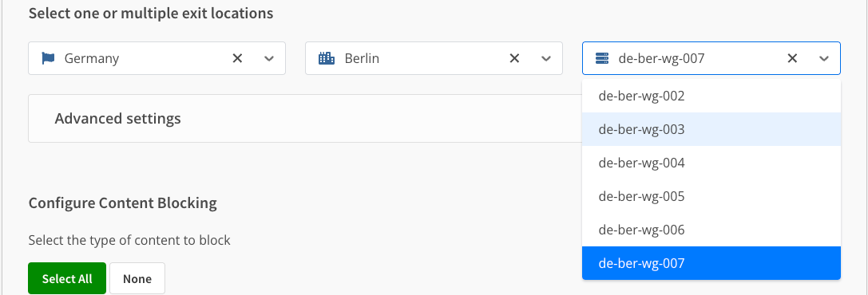Viewport: 868px width, 295px height.
Task: Choose server de-ber-wg-006
Action: [x=711, y=230]
